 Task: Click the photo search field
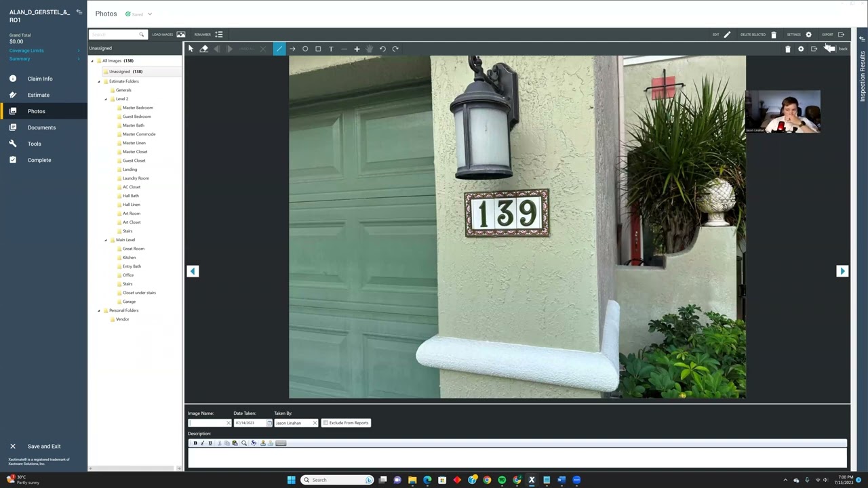coord(114,35)
